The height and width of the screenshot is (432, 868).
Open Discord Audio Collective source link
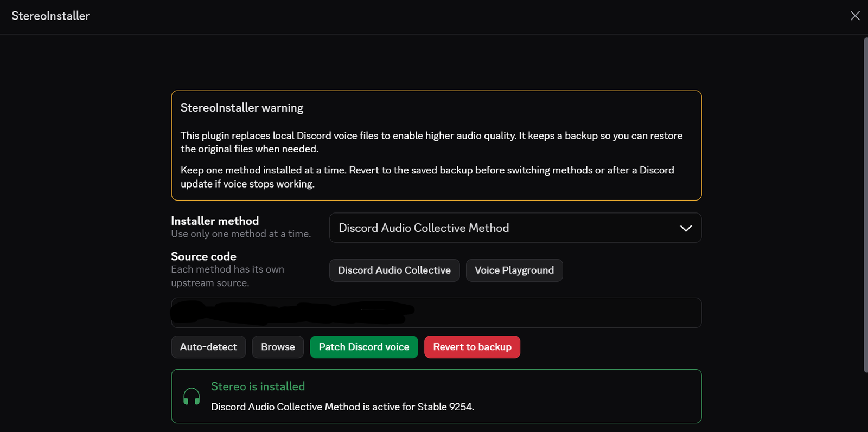394,270
